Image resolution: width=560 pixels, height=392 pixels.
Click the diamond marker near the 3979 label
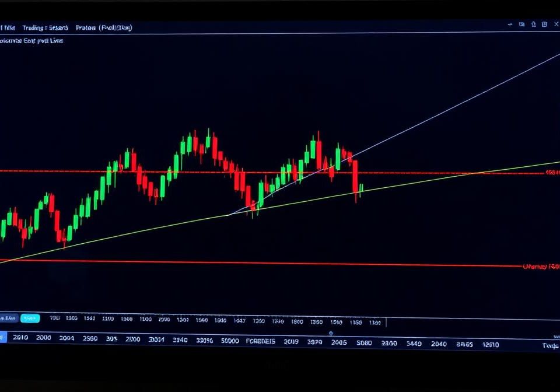[x=331, y=334]
